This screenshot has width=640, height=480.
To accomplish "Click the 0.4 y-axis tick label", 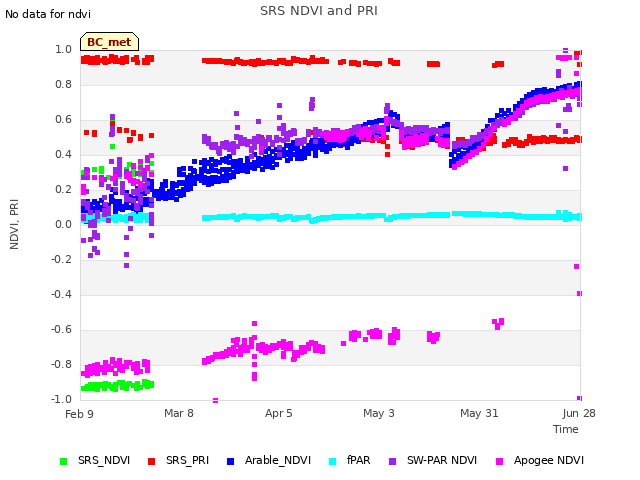I will click(63, 155).
